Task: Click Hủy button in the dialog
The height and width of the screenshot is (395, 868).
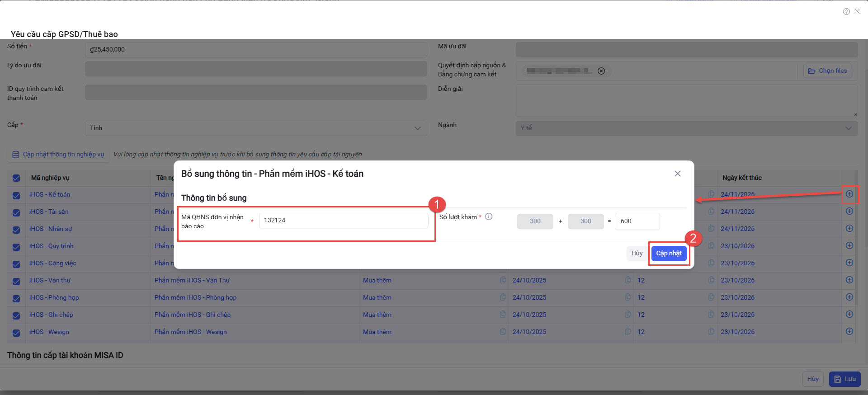Action: pyautogui.click(x=637, y=254)
